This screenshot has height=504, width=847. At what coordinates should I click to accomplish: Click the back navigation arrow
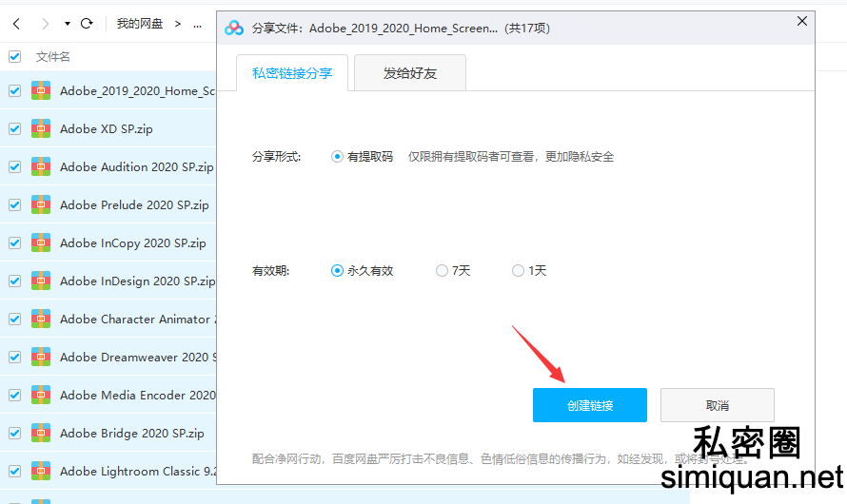[x=16, y=23]
